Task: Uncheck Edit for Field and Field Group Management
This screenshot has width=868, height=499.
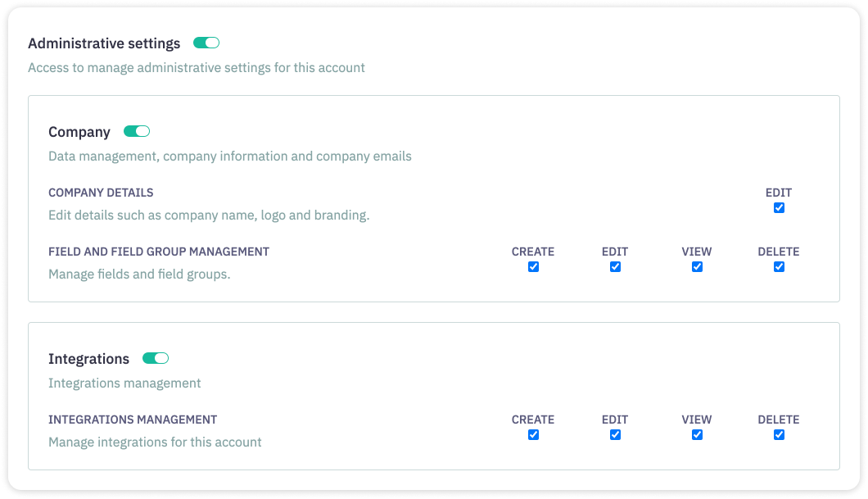Action: 615,267
